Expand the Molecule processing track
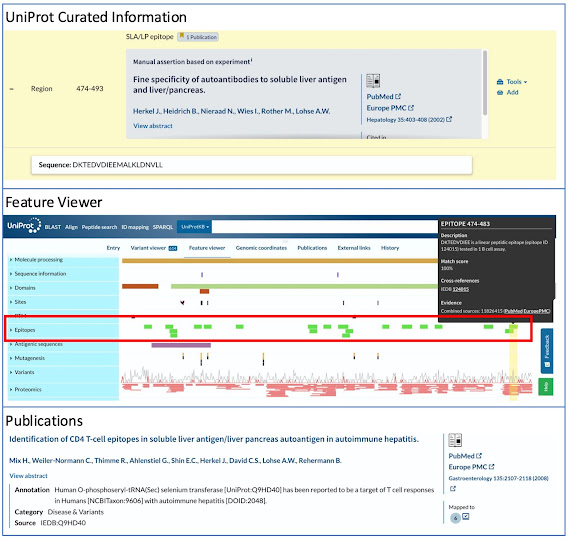Viewport: 571px width, 541px height. coord(11,260)
